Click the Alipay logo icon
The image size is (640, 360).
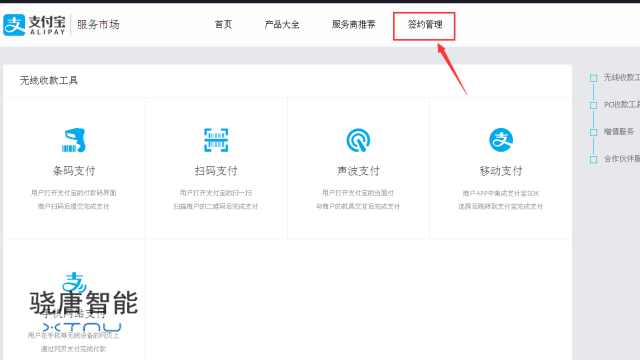click(14, 25)
